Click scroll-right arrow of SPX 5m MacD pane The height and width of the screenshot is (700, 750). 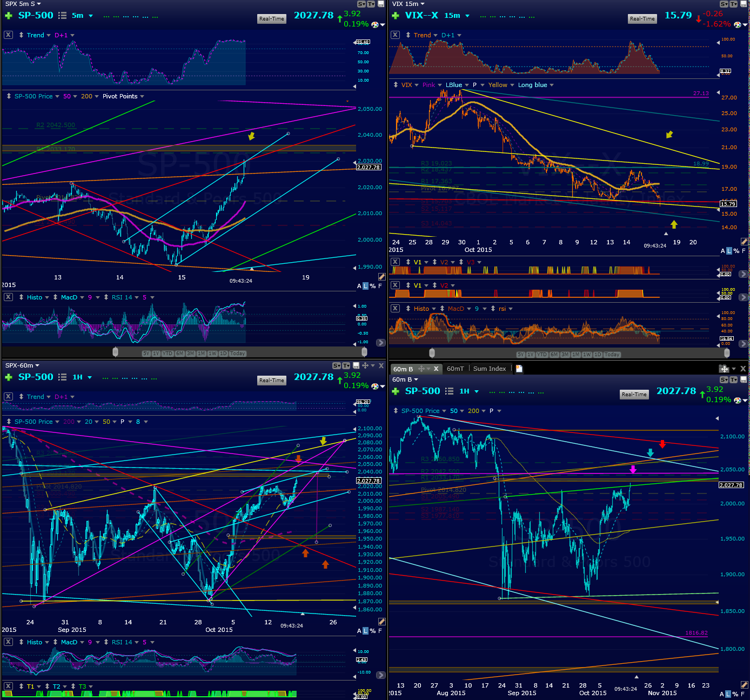[381, 343]
